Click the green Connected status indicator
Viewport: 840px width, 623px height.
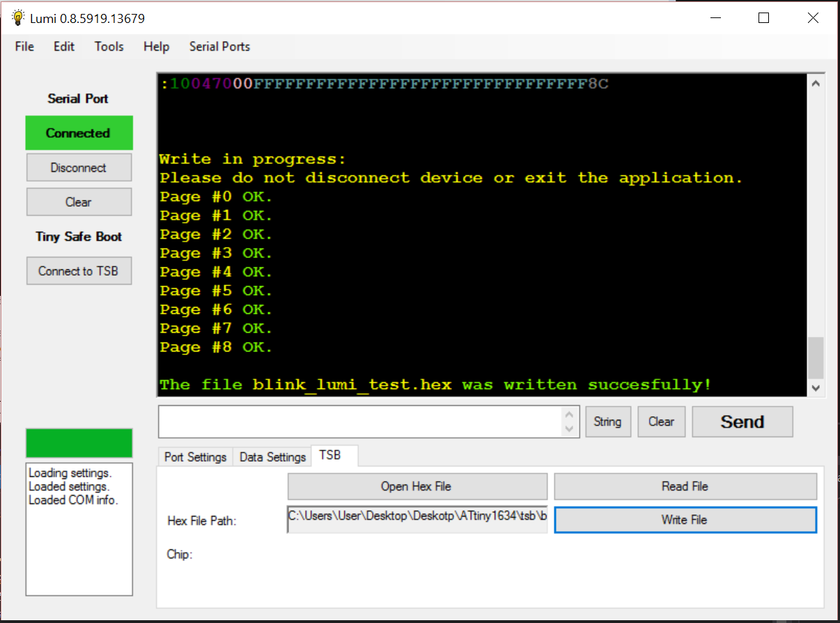point(79,133)
